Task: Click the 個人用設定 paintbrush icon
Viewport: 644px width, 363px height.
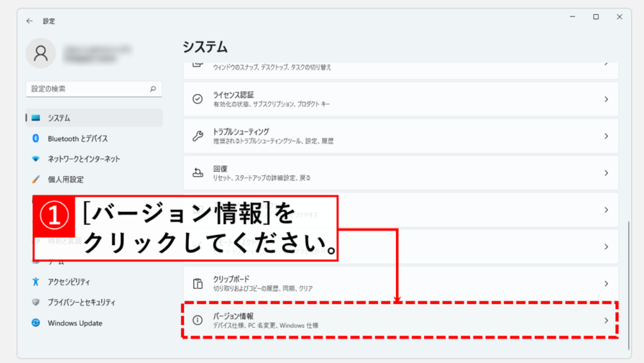Action: click(36, 180)
